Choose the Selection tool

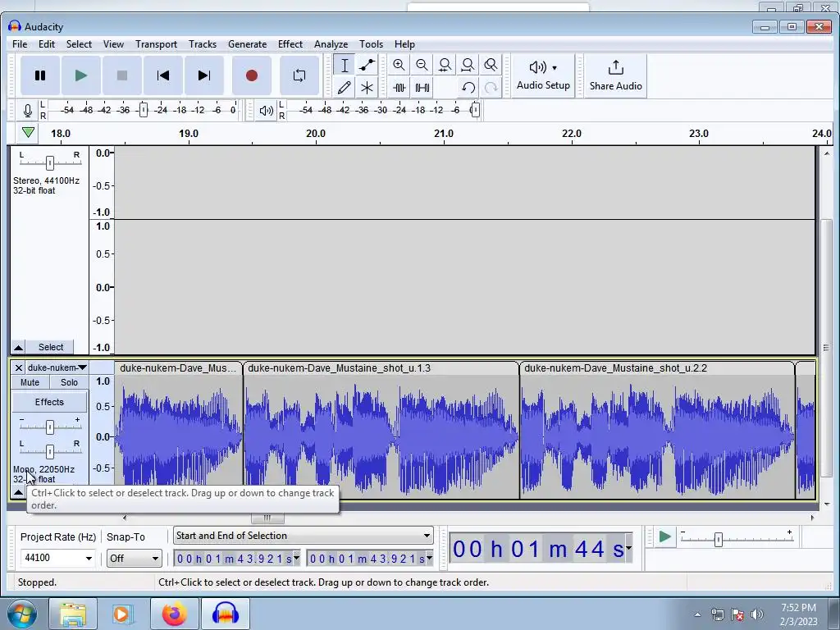(x=345, y=66)
